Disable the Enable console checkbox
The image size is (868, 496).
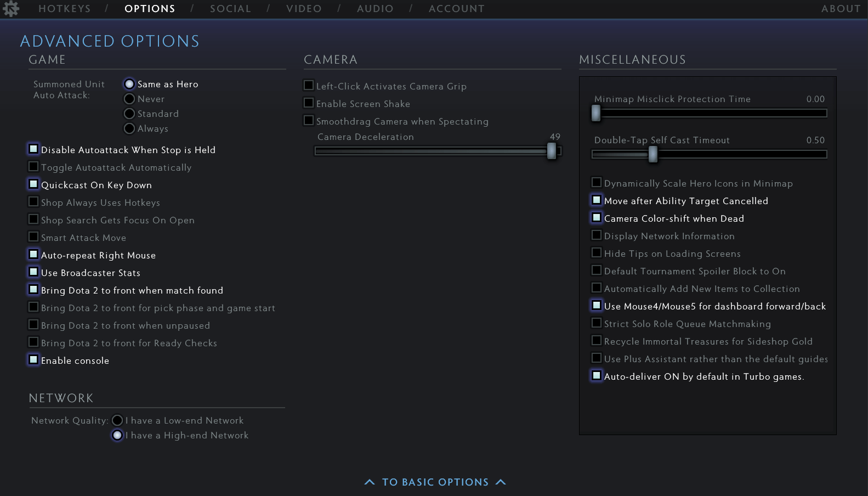(33, 360)
